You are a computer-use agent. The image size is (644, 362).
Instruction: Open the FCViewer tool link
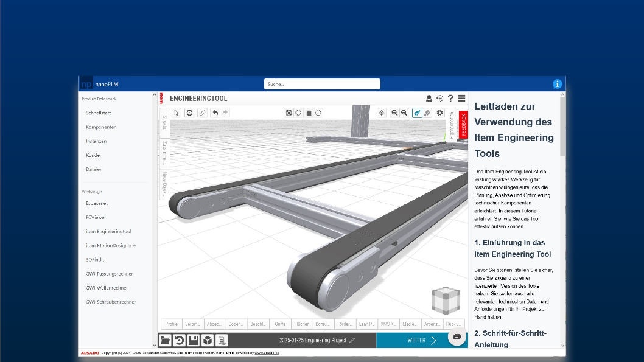96,217
